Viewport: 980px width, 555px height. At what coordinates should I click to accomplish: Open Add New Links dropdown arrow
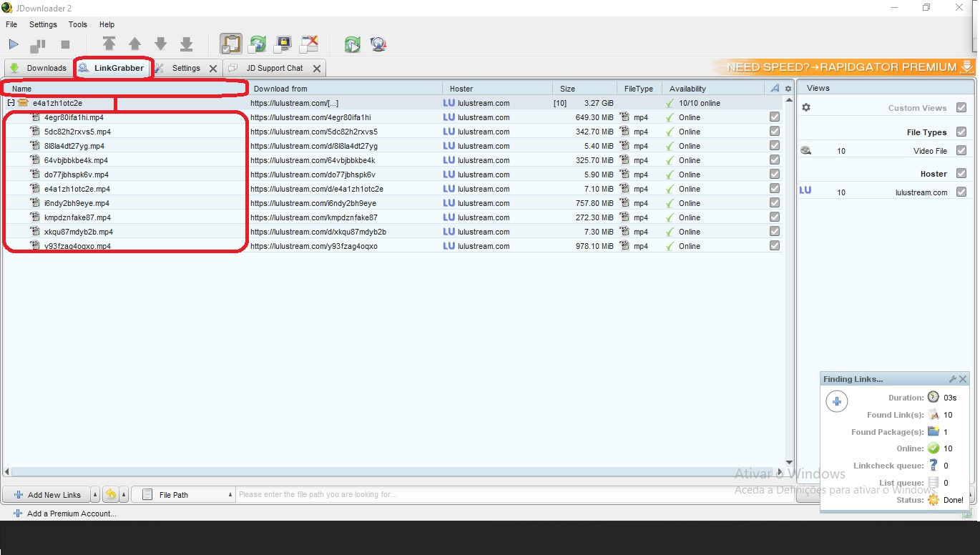[x=95, y=495]
